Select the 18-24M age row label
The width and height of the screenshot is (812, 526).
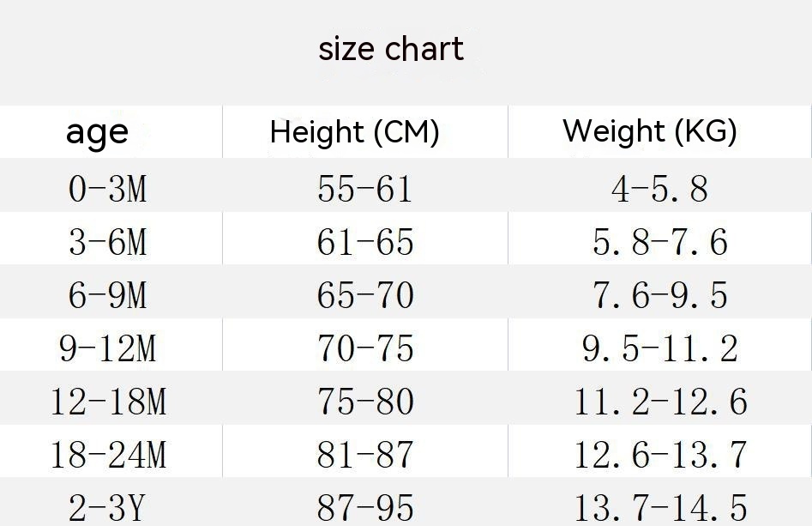(109, 455)
